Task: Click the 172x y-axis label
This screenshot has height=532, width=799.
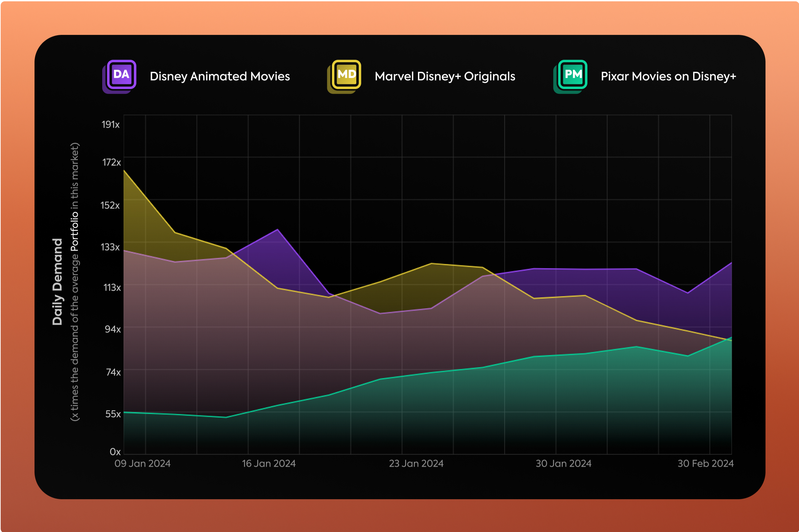Action: 112,162
